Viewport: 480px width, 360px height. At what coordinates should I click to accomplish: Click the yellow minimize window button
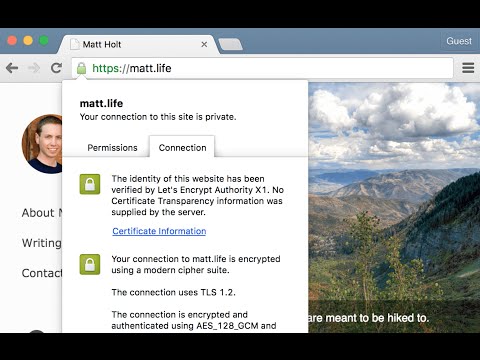click(28, 41)
